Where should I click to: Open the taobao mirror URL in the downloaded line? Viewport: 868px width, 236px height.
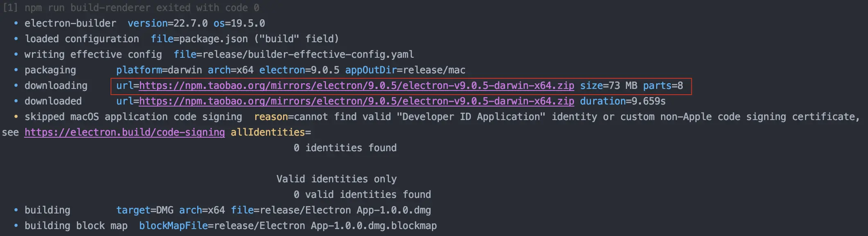coord(356,101)
